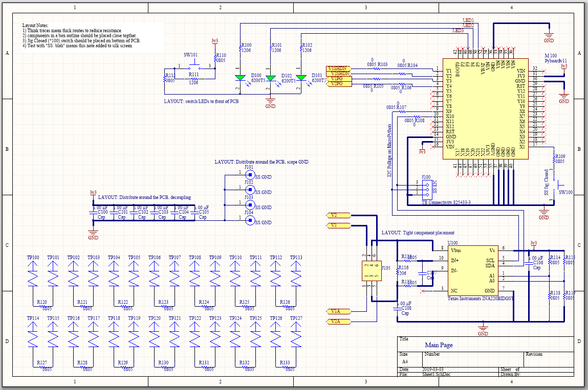The image size is (588, 390).
Task: Select the J102 test point circle
Action: point(250,190)
